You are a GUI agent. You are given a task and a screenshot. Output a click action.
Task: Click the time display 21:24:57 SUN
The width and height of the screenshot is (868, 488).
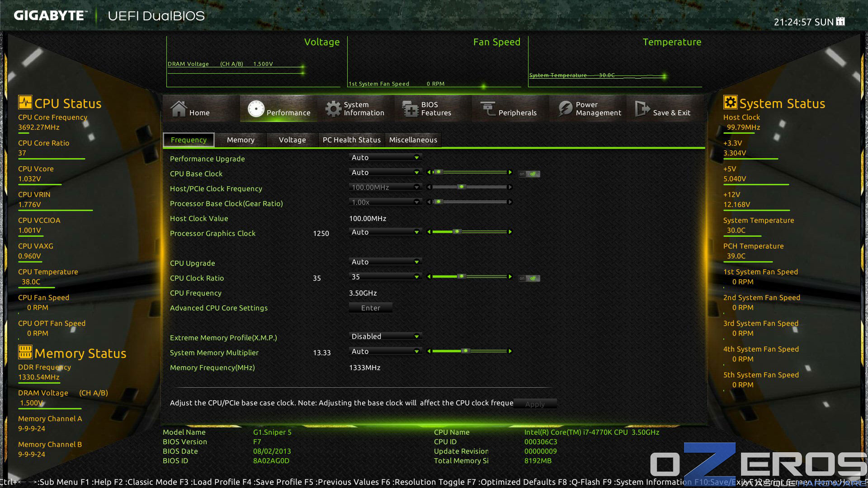coord(804,22)
